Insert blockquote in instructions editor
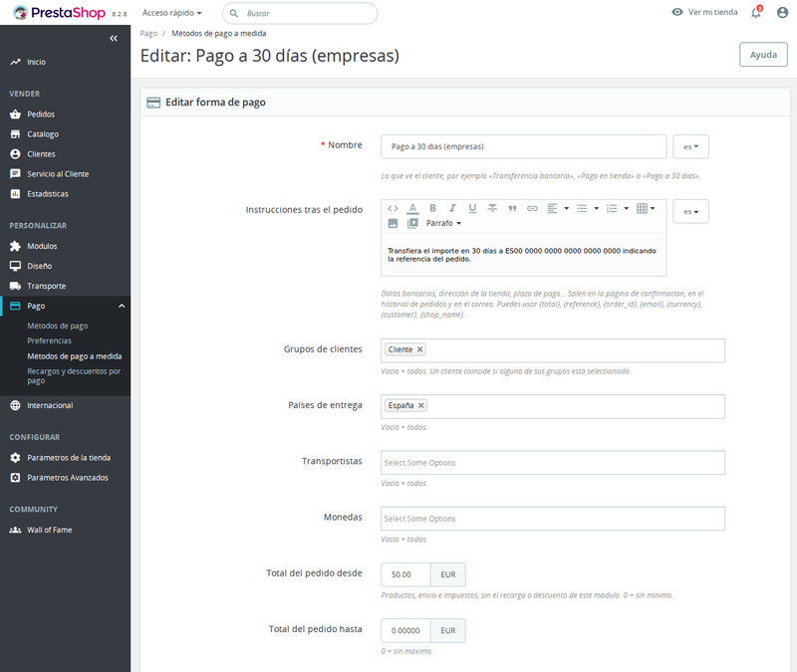The height and width of the screenshot is (672, 797). click(x=512, y=208)
